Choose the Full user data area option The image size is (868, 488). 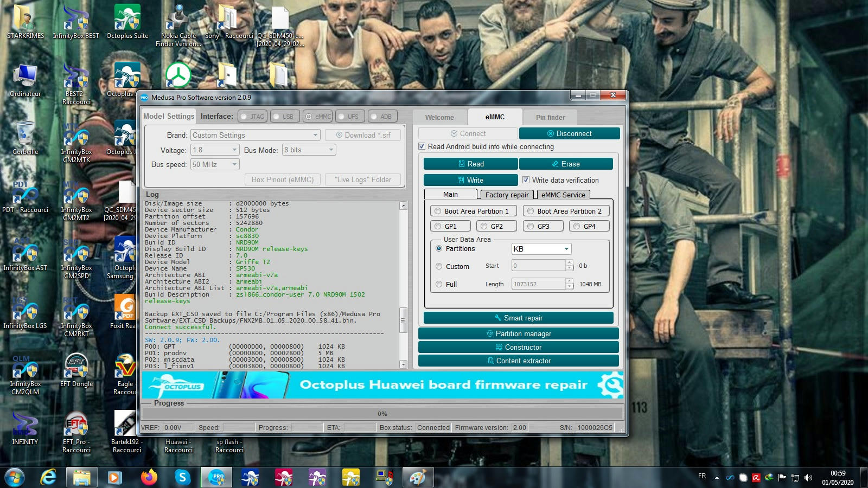coord(439,284)
